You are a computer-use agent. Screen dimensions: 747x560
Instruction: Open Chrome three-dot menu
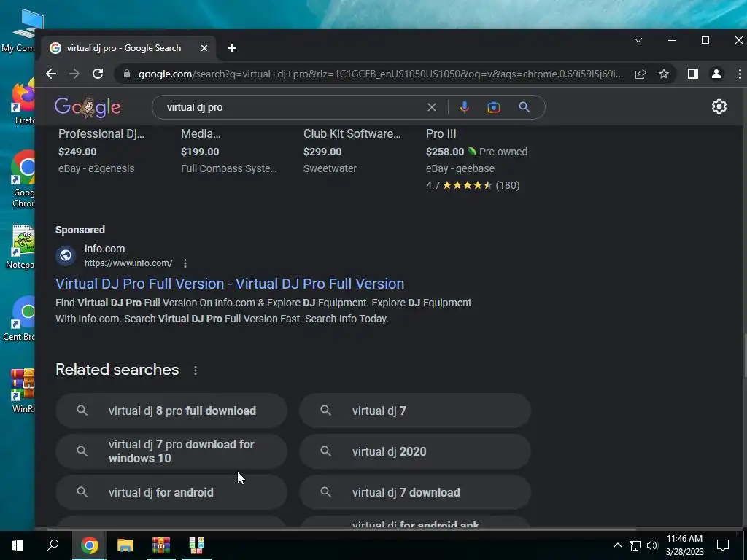(740, 74)
